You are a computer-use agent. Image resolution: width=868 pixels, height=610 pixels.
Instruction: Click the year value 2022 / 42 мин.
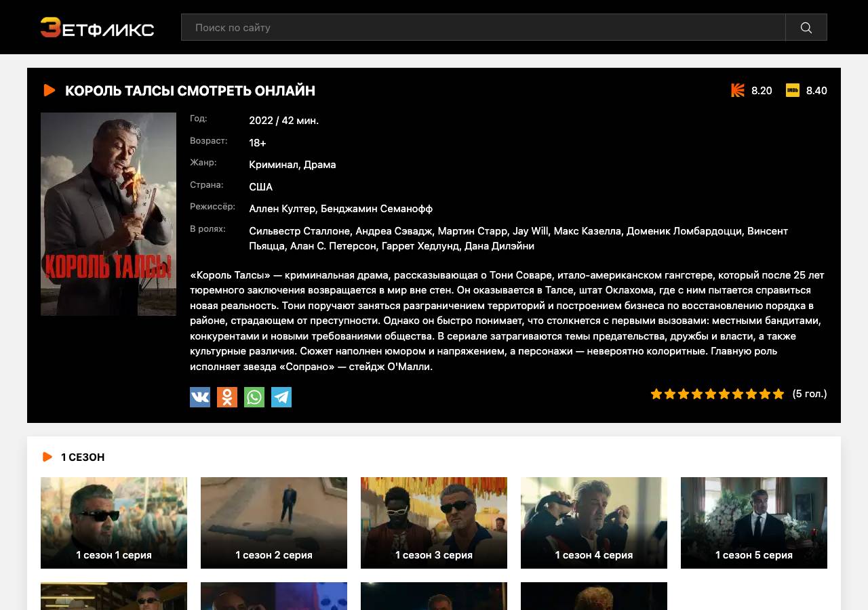[x=283, y=121]
